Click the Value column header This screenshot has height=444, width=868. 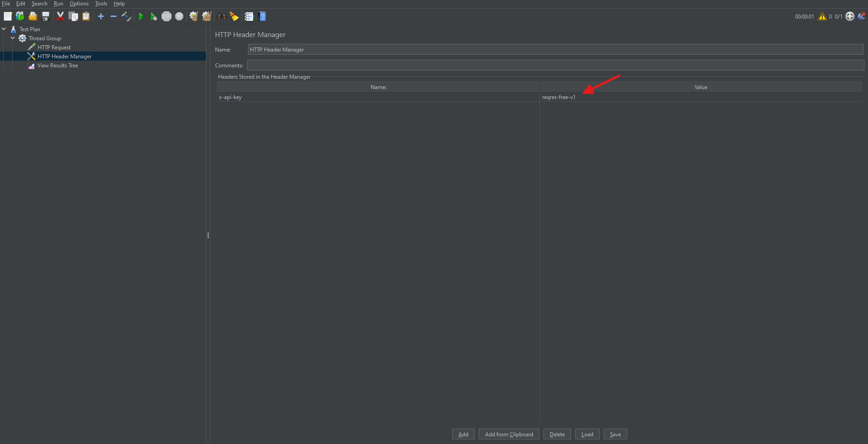[x=701, y=87]
